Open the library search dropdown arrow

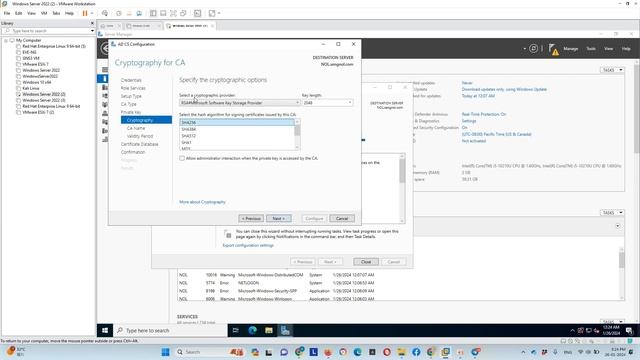point(92,31)
